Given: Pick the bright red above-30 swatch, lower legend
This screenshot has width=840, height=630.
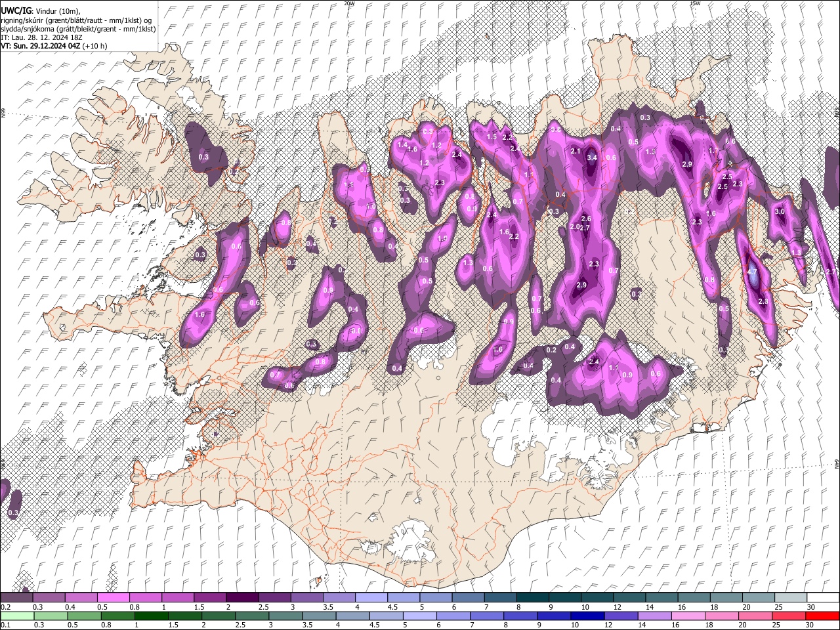Looking at the screenshot, I should point(822,616).
